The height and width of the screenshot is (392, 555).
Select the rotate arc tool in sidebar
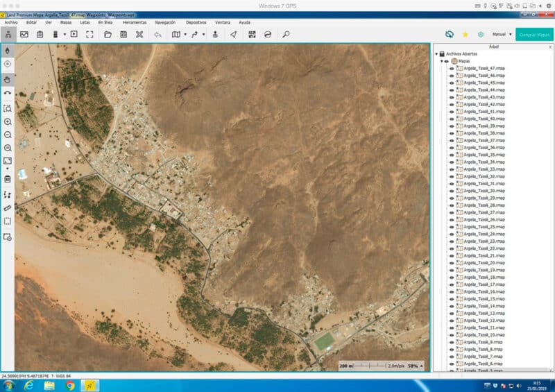pos(8,93)
